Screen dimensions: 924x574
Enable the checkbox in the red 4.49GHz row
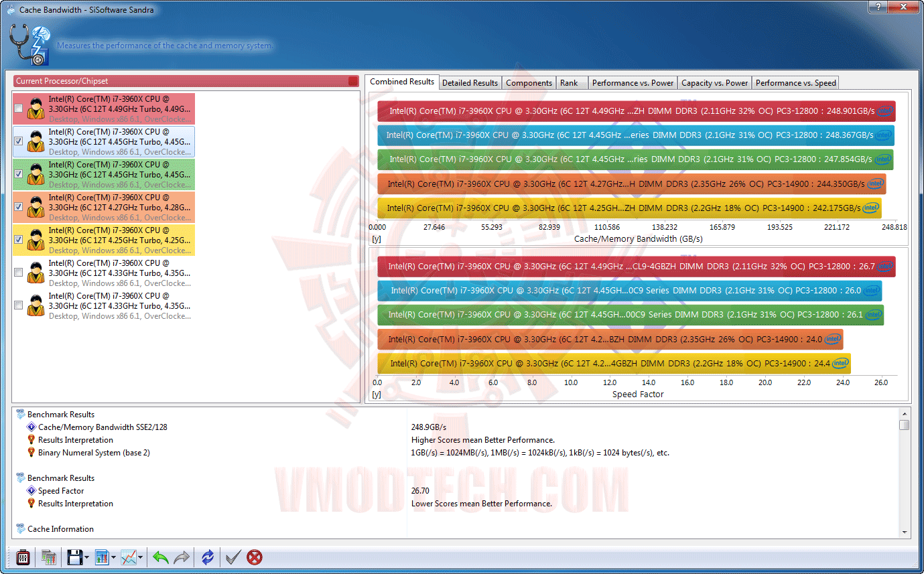pyautogui.click(x=18, y=109)
